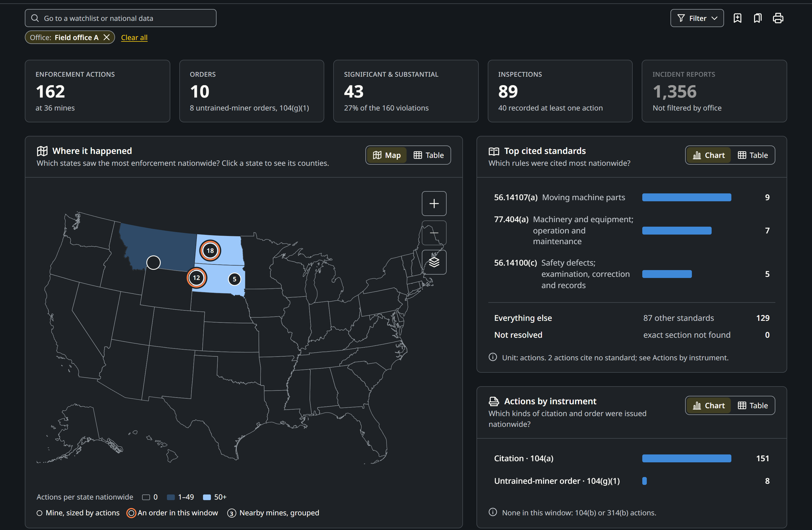Viewport: 812px width, 530px height.
Task: Open the map layers control
Action: click(434, 262)
